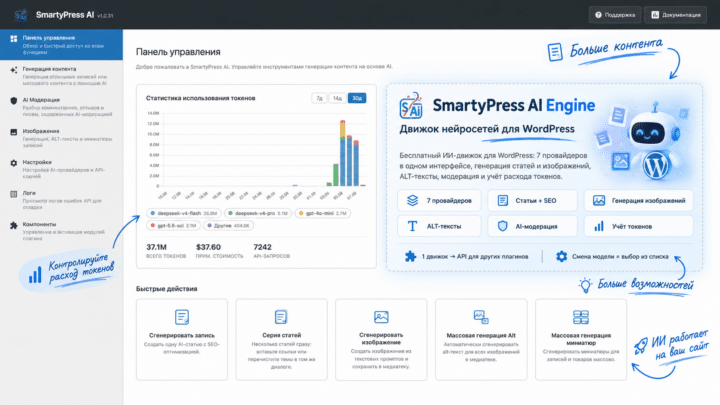Viewport: 720px width, 405px height.
Task: Click the $37.60 cost value
Action: click(x=208, y=247)
